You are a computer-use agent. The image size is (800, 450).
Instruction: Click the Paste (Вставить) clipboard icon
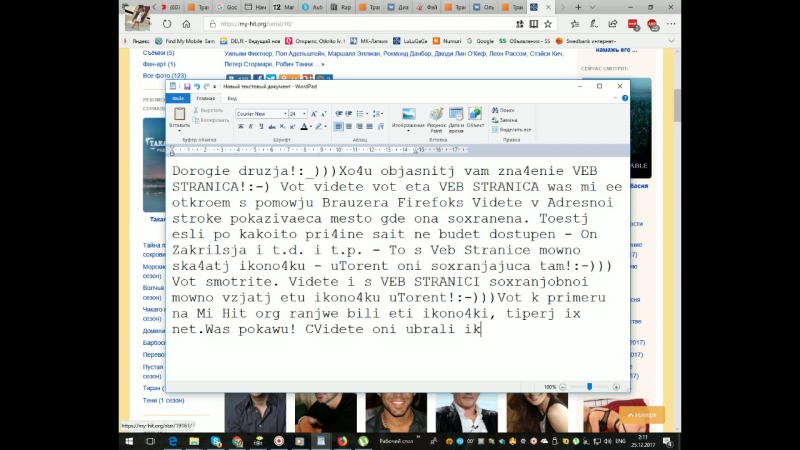[x=180, y=115]
